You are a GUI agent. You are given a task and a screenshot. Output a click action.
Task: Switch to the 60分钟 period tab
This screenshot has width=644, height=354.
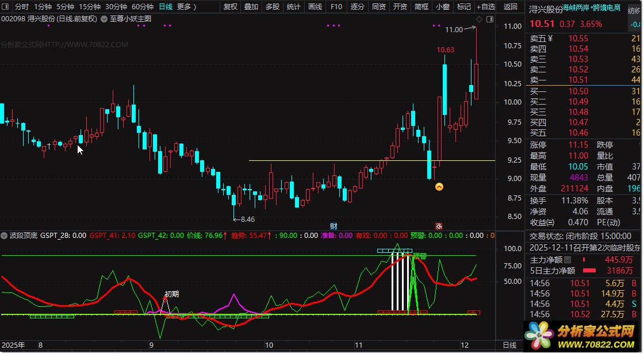point(143,6)
